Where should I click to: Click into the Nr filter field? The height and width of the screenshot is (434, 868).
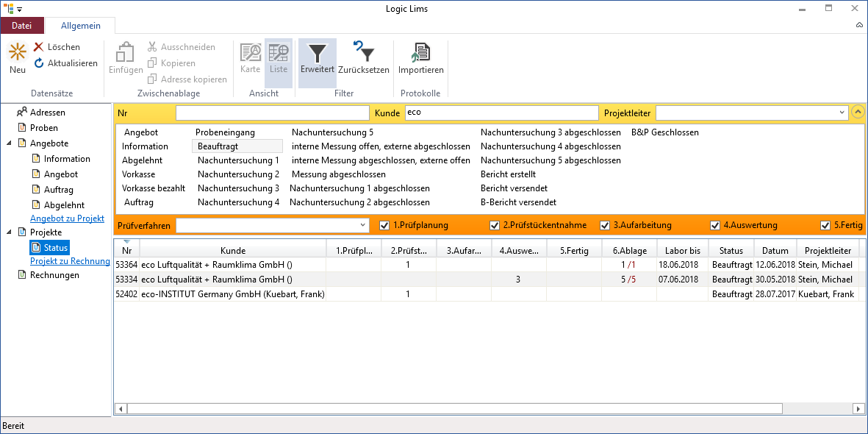click(x=273, y=113)
